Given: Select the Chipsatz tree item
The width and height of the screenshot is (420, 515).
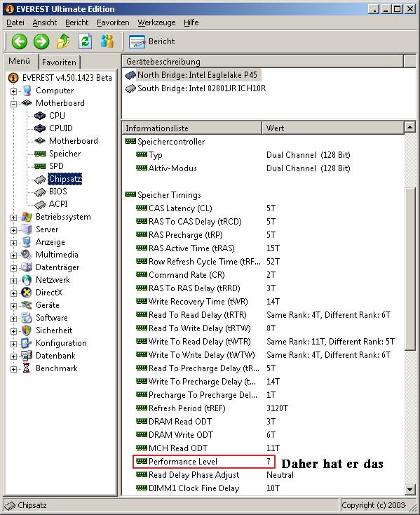Looking at the screenshot, I should [65, 179].
